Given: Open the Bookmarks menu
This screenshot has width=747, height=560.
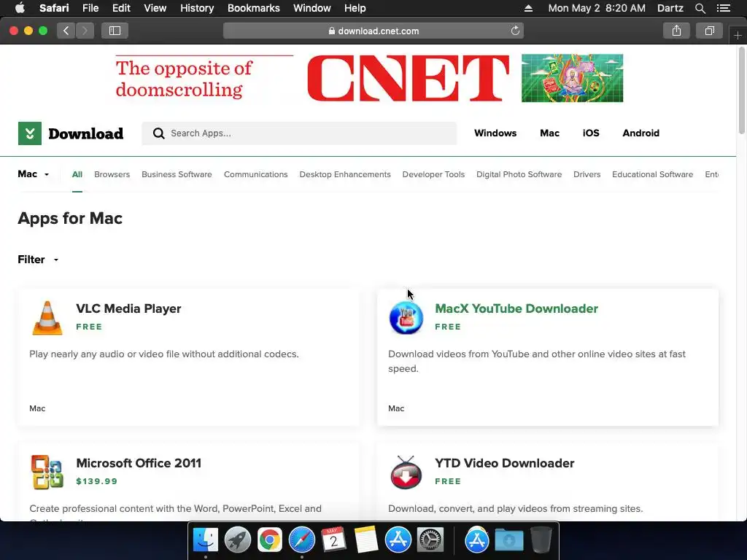Looking at the screenshot, I should pyautogui.click(x=253, y=8).
